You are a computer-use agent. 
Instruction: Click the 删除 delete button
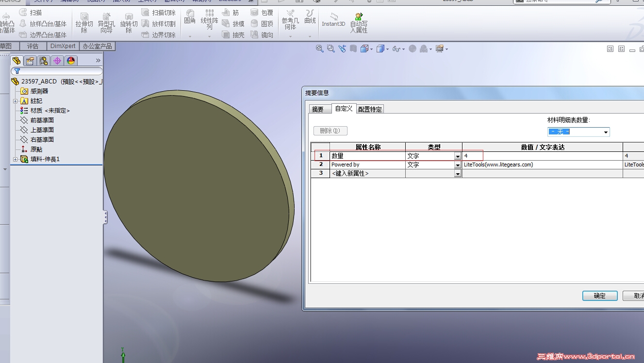330,131
